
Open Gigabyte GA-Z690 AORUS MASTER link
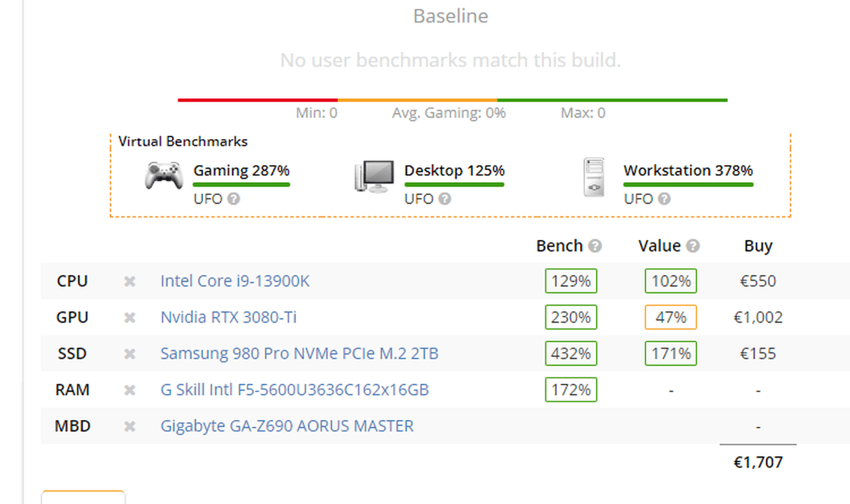tap(287, 426)
